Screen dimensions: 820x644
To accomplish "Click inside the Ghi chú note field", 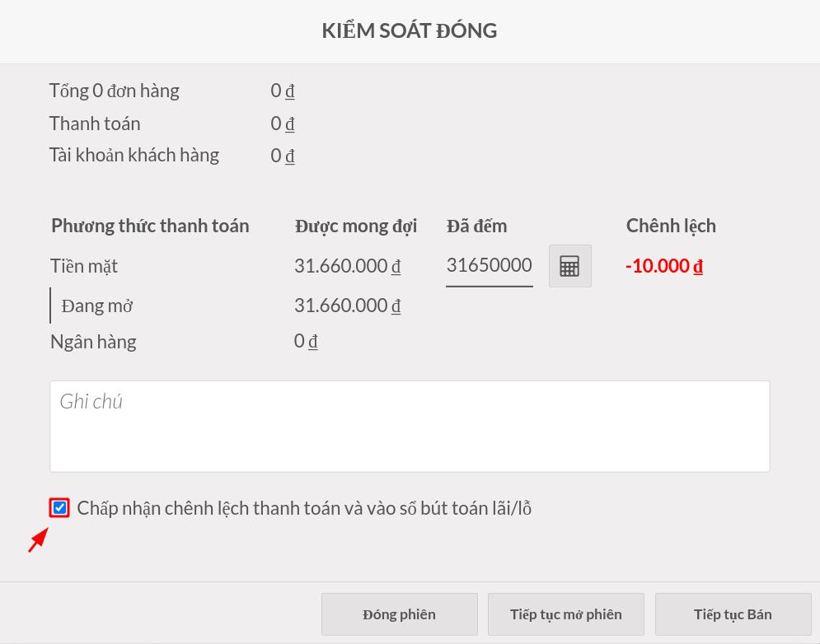I will 410,426.
